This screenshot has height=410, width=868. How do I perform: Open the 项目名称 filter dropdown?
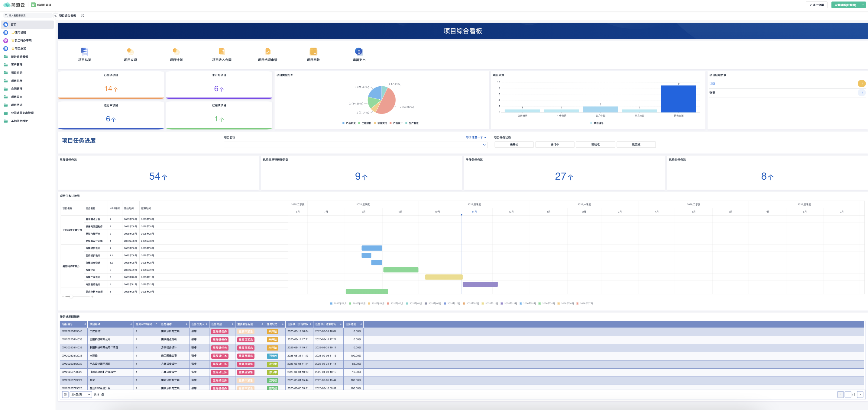[x=355, y=145]
